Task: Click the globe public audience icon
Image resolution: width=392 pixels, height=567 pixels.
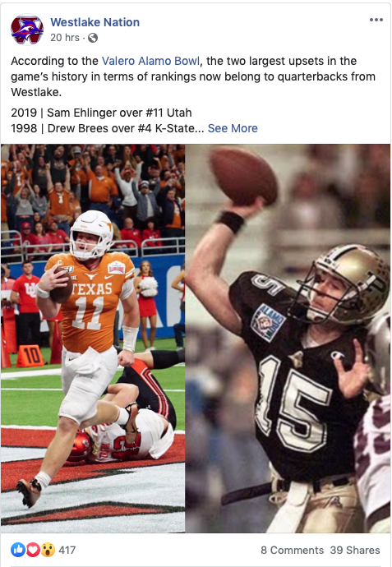Action: [93, 38]
